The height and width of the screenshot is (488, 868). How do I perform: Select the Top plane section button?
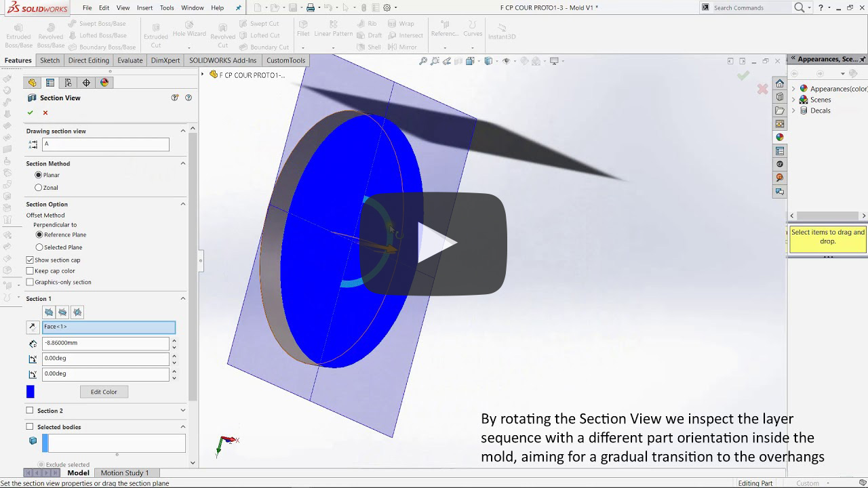click(x=63, y=312)
